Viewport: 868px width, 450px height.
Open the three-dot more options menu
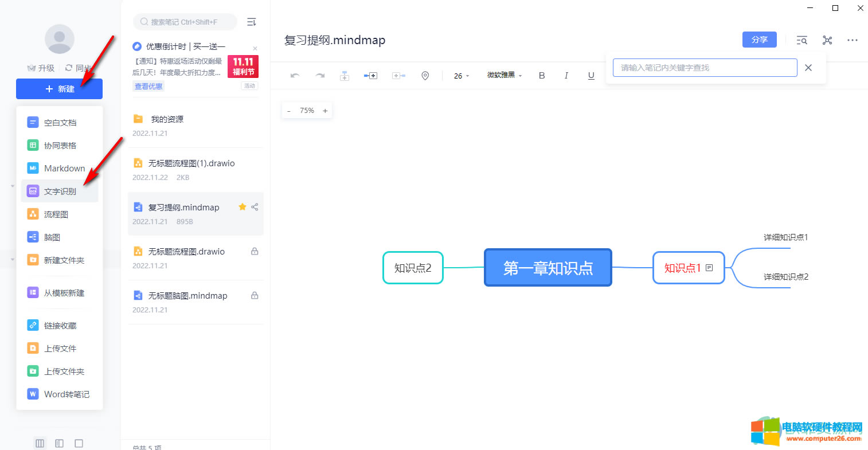852,40
